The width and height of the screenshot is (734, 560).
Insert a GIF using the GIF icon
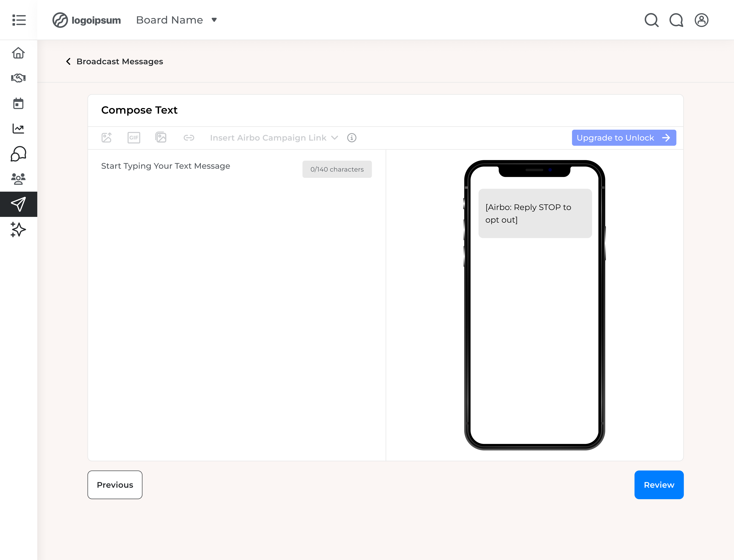[134, 137]
